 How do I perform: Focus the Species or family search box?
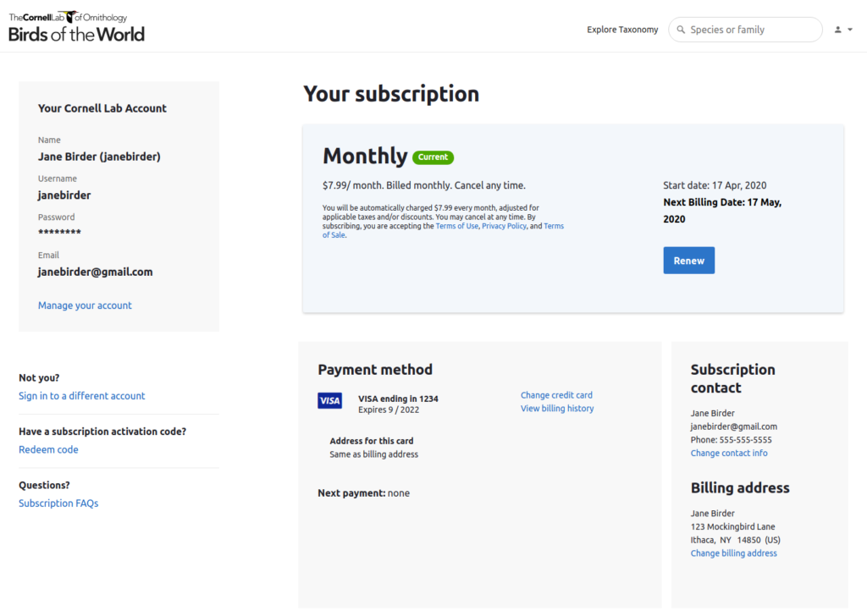coord(745,30)
